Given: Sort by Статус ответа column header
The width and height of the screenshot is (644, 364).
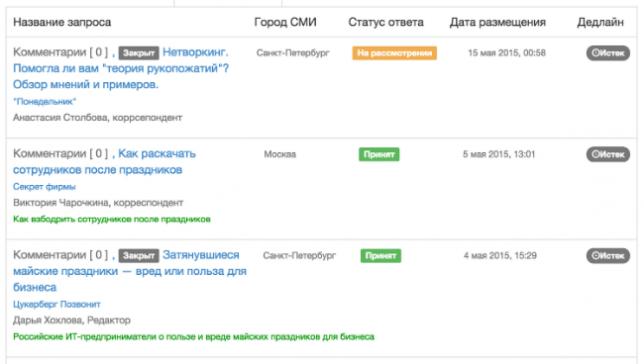Looking at the screenshot, I should coord(386,22).
